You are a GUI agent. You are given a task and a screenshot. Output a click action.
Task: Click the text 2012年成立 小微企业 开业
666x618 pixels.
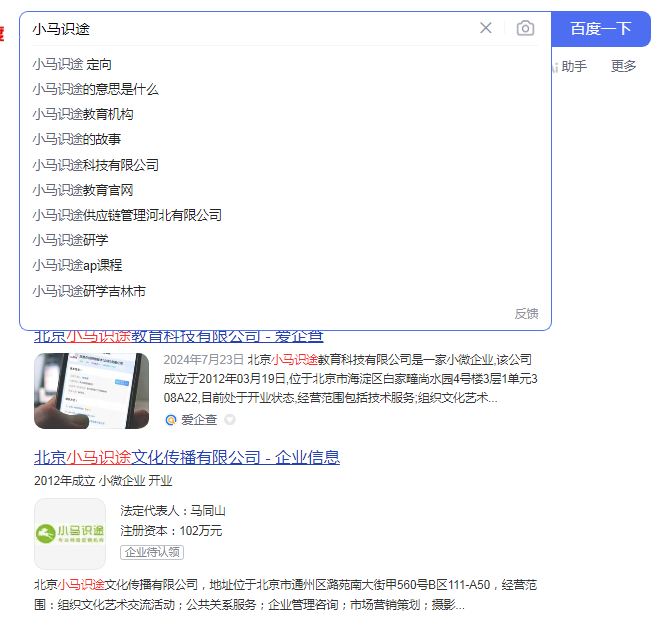[x=103, y=481]
